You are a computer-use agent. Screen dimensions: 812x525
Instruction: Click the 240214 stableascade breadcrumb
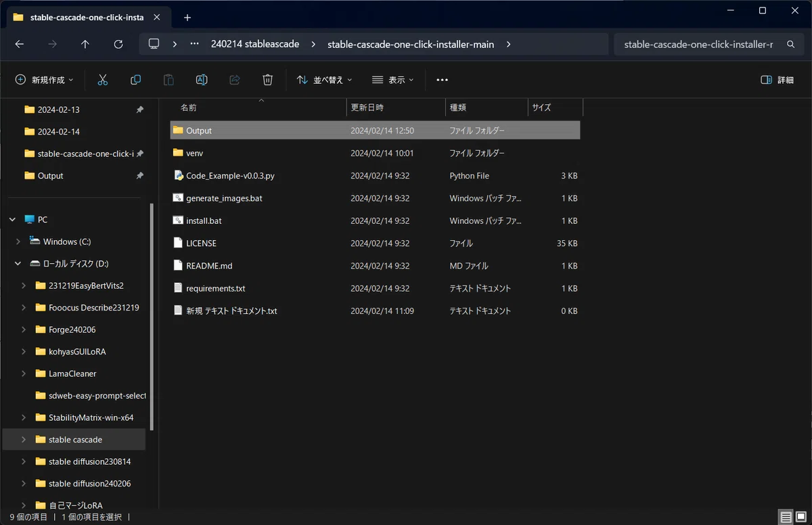254,44
